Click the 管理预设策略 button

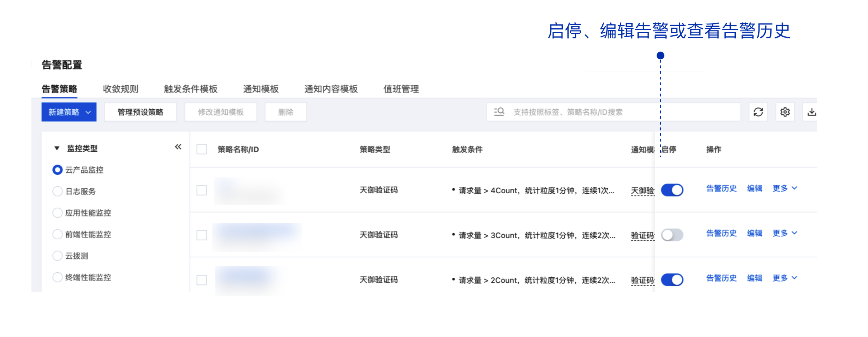[140, 112]
